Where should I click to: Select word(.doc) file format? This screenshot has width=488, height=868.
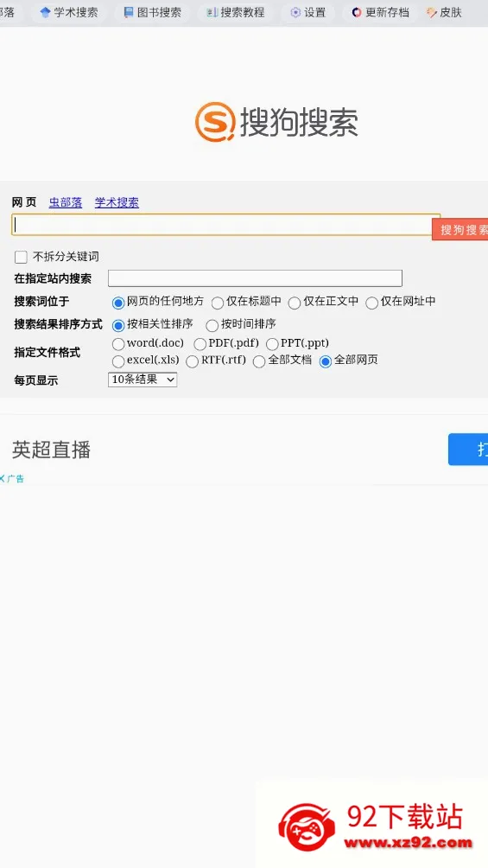point(117,344)
